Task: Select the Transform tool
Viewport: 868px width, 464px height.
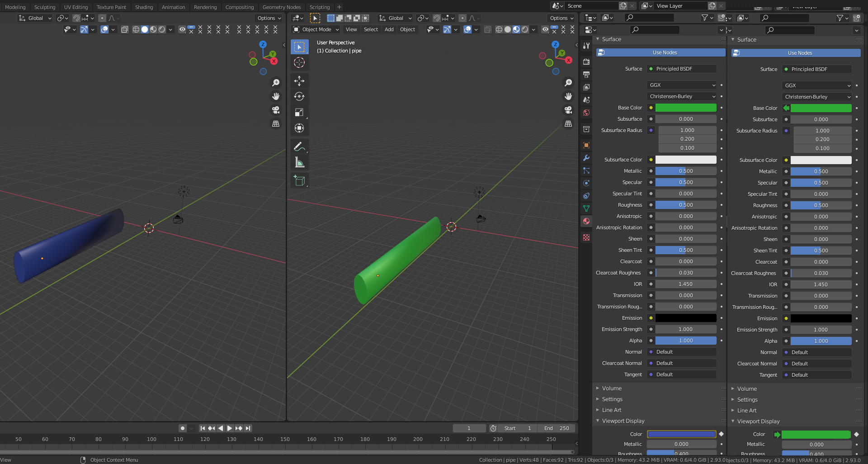Action: pos(299,128)
